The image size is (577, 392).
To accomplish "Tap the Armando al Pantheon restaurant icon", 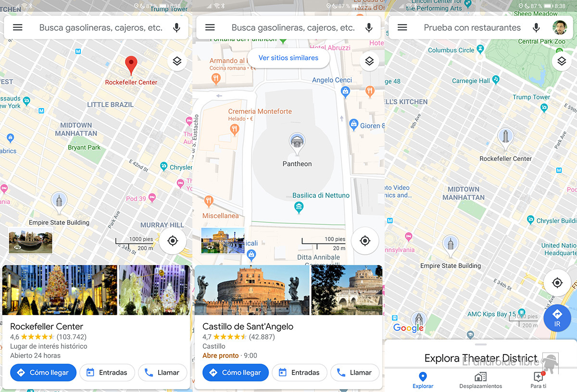I will [x=216, y=78].
